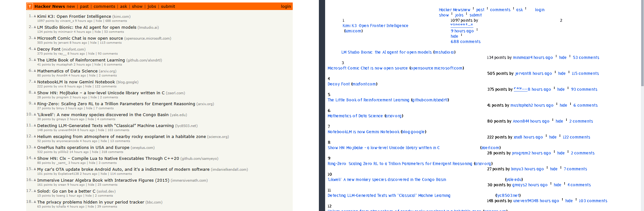Open '688 comments' in the orange-header page

point(116,21)
